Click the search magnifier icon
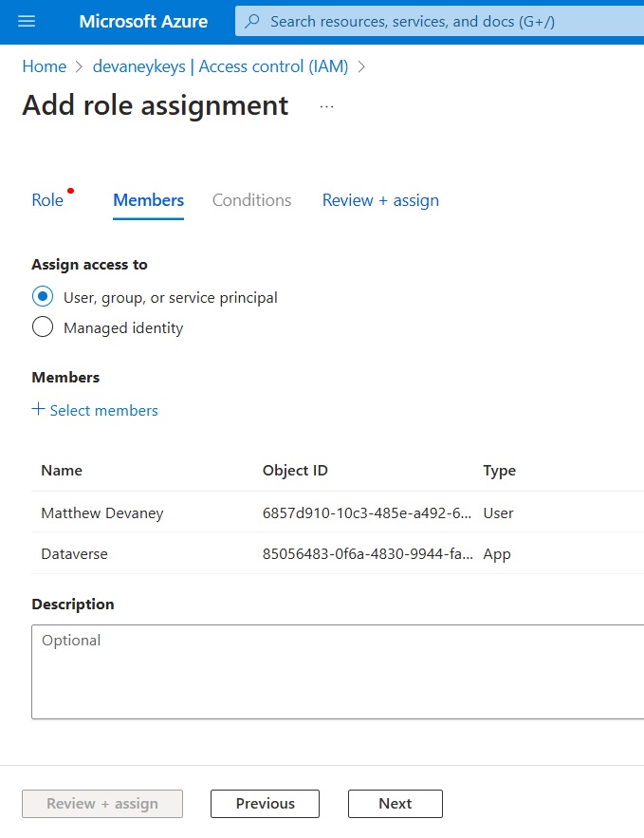The width and height of the screenshot is (644, 838). point(252,22)
